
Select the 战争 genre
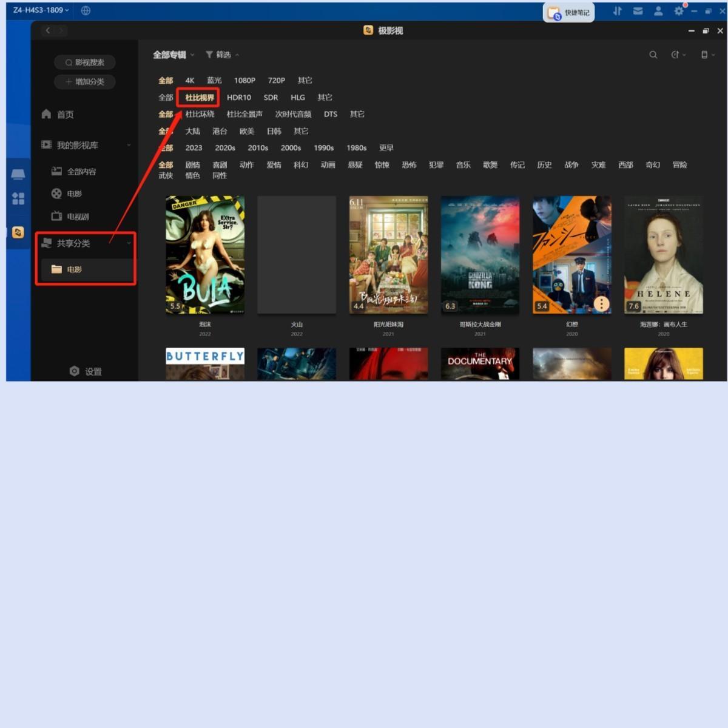[571, 165]
